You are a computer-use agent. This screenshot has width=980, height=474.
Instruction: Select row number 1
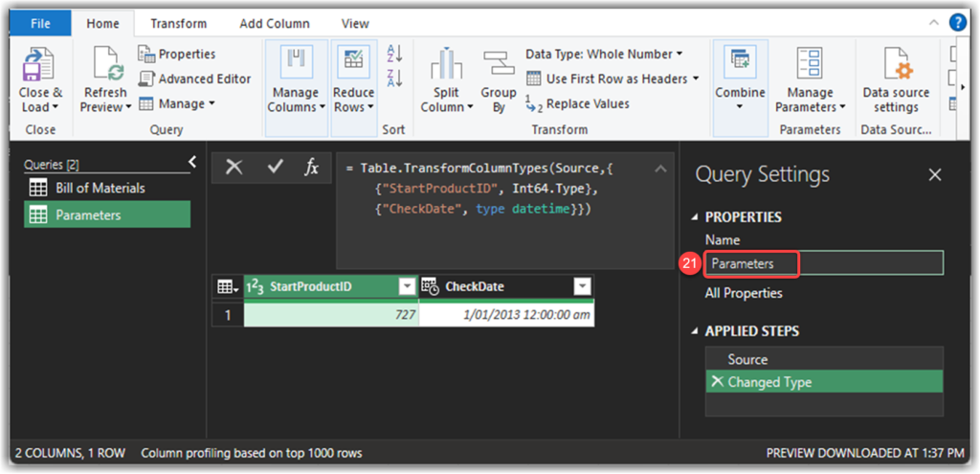[x=228, y=315]
